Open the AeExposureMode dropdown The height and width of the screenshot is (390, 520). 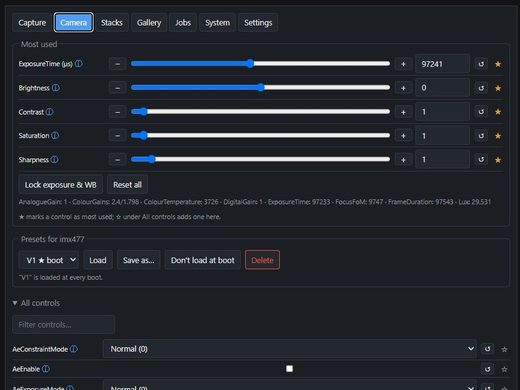coord(290,386)
